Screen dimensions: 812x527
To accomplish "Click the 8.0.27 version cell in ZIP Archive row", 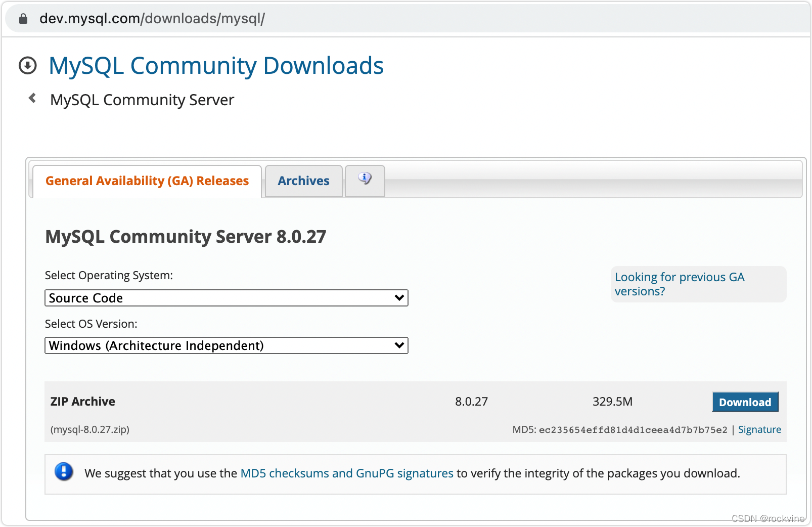I will [471, 402].
